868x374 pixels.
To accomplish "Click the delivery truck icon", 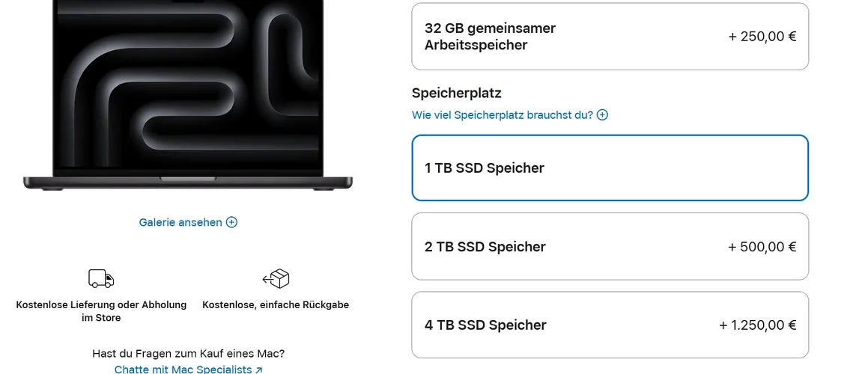I will 101,279.
